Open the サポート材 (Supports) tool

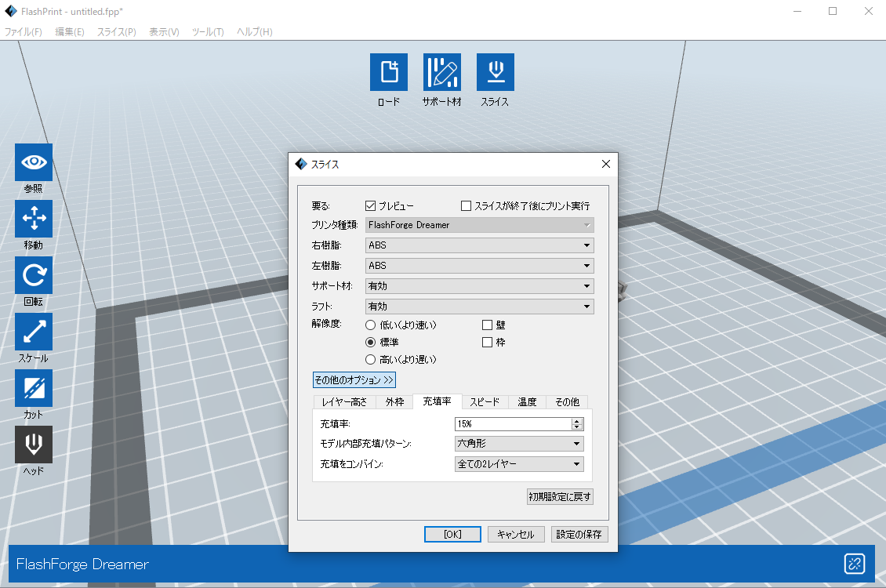442,72
